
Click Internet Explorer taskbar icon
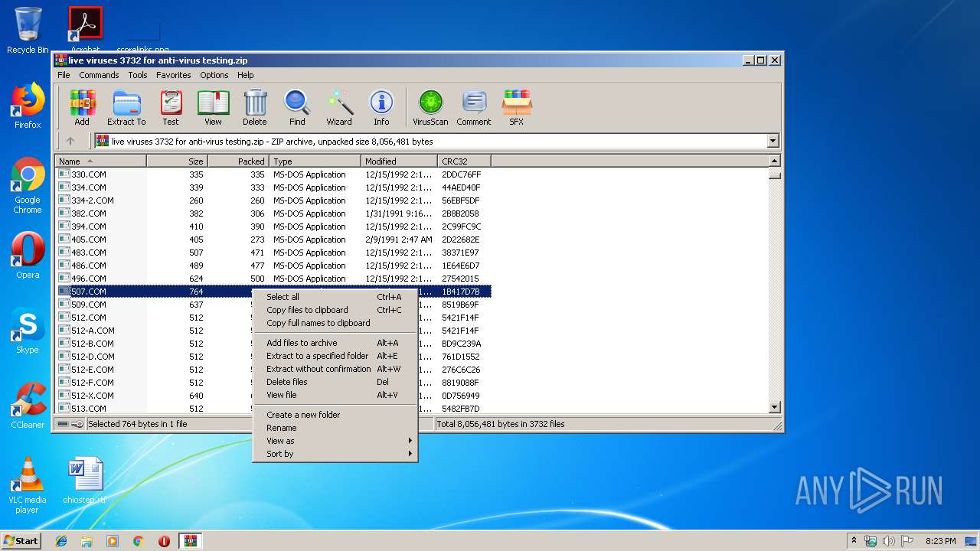[61, 541]
